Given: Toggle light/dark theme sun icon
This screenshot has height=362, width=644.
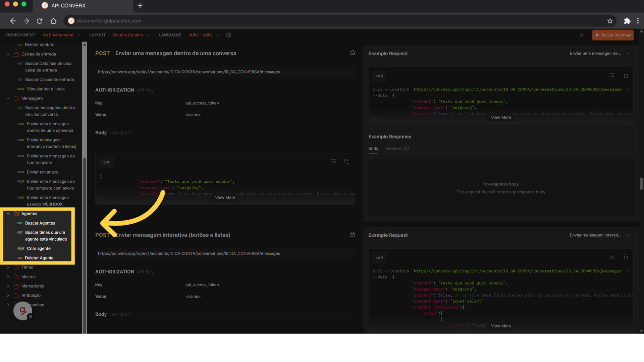Looking at the screenshot, I should (582, 35).
